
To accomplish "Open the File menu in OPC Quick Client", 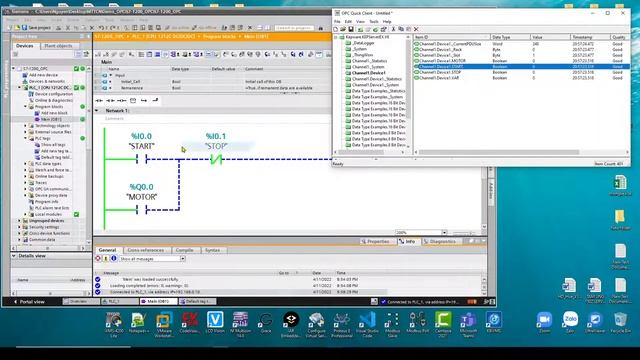I will [337, 22].
